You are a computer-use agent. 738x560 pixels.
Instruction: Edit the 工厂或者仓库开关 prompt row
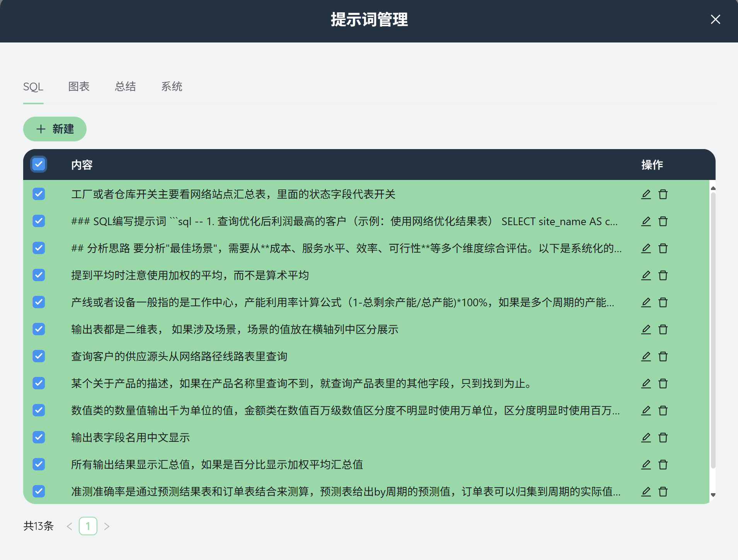coord(646,194)
